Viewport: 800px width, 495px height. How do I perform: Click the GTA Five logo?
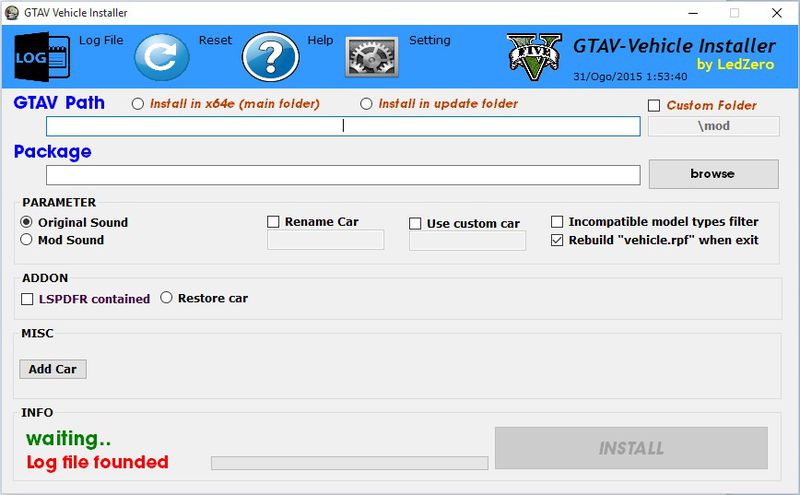click(534, 57)
